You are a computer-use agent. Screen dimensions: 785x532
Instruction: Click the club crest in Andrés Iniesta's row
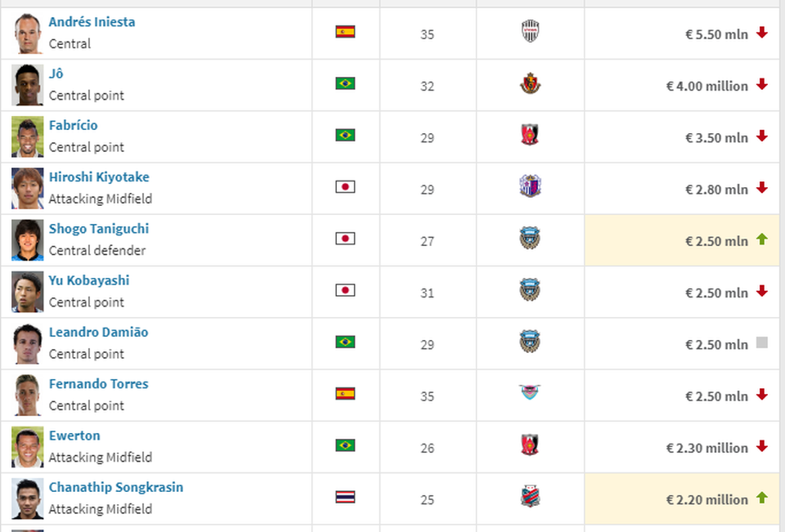(x=530, y=31)
